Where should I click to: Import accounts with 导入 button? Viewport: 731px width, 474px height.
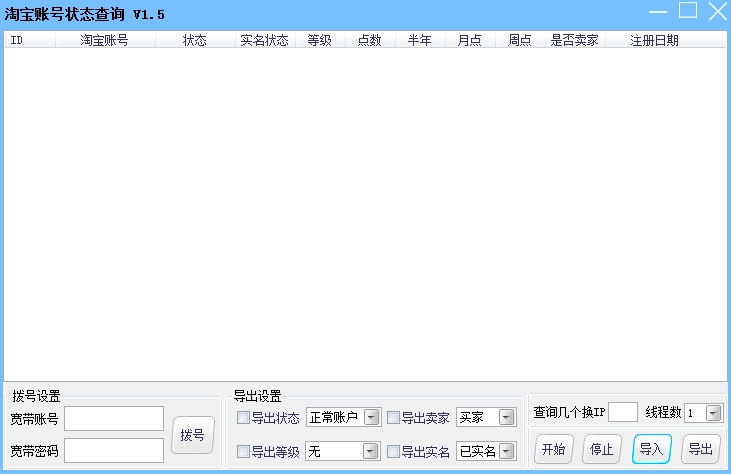pyautogui.click(x=651, y=449)
